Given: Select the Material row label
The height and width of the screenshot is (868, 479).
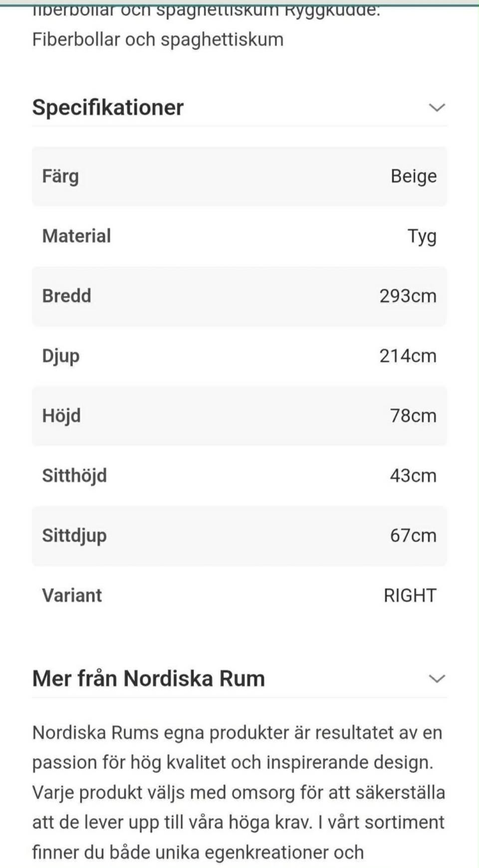Looking at the screenshot, I should coord(76,236).
